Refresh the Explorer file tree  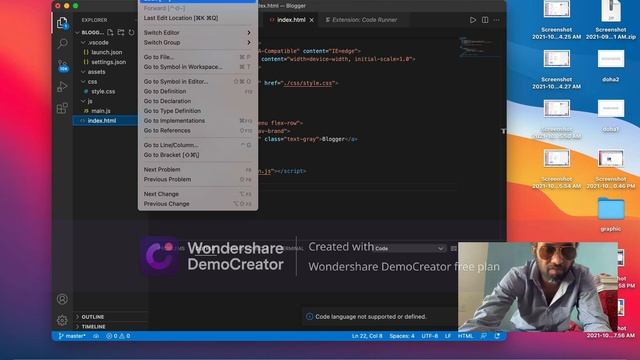[x=131, y=32]
